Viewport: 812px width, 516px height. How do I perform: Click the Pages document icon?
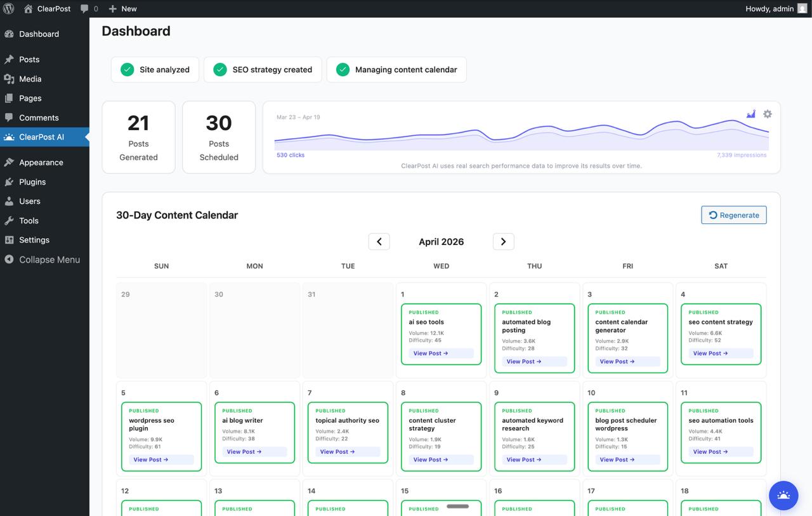9,98
